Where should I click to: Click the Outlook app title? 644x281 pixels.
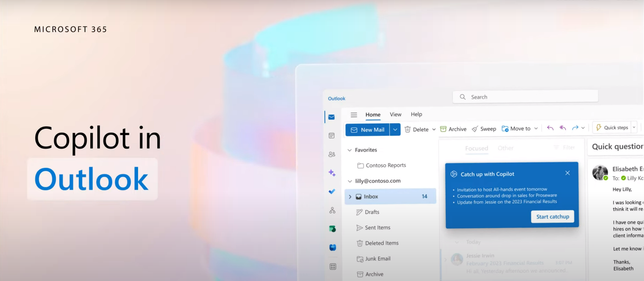pos(337,98)
